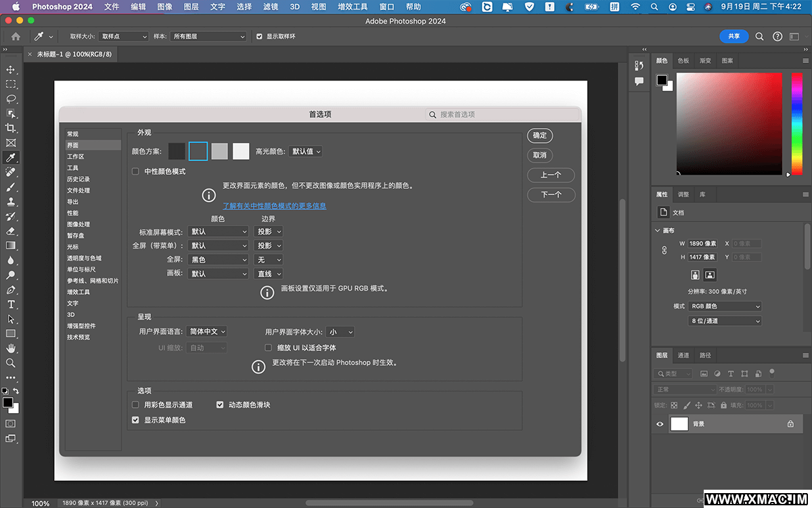The height and width of the screenshot is (508, 812).
Task: Open 标准屏幕模式 color dropdown
Action: point(219,232)
